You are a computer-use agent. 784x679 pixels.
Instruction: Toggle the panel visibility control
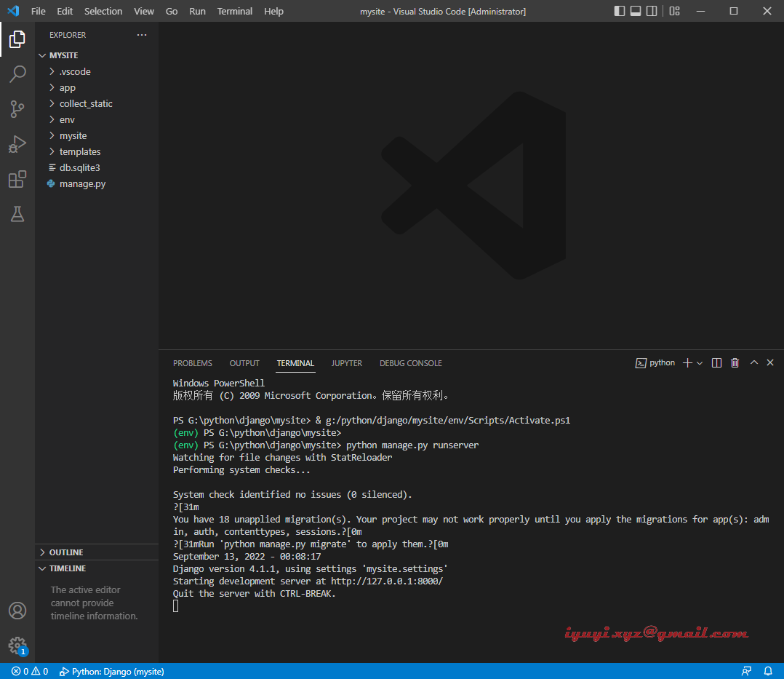click(635, 11)
